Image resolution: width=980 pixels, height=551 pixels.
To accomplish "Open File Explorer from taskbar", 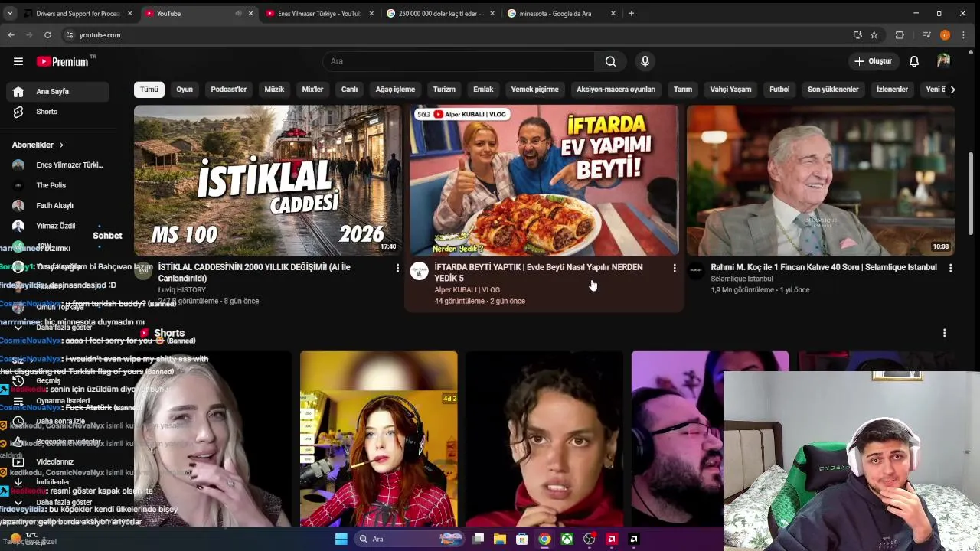I will point(500,539).
